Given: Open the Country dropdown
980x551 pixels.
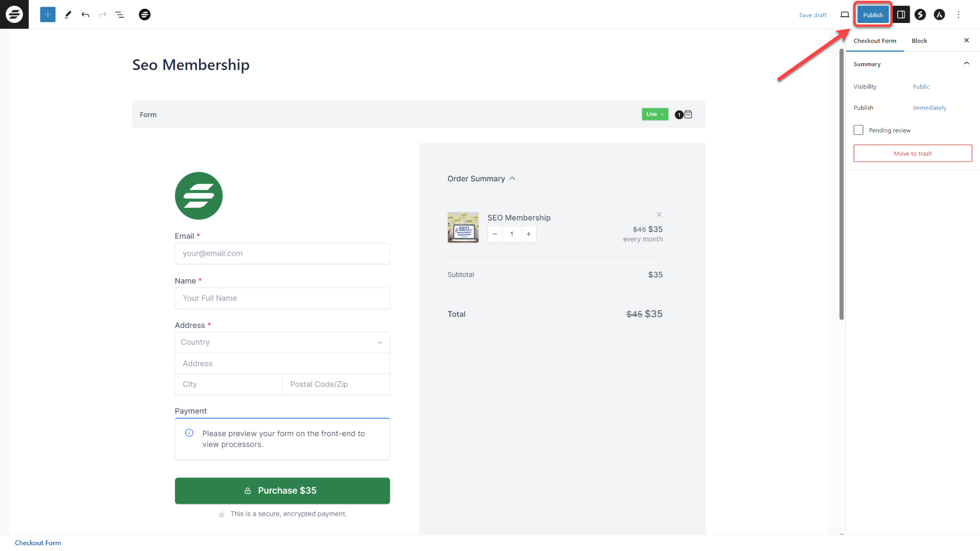Looking at the screenshot, I should coord(282,342).
